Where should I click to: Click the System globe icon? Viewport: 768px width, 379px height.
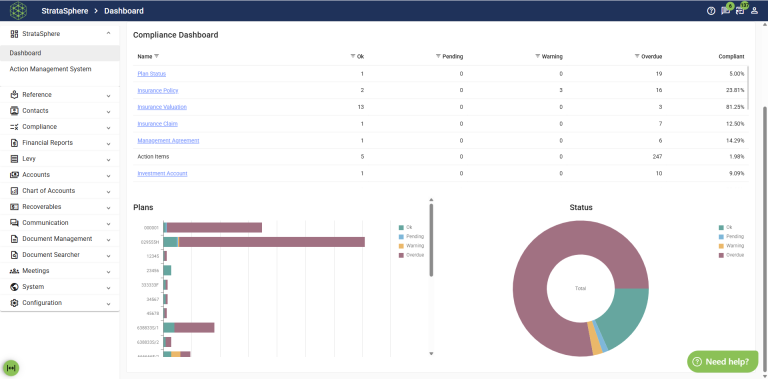click(x=14, y=287)
